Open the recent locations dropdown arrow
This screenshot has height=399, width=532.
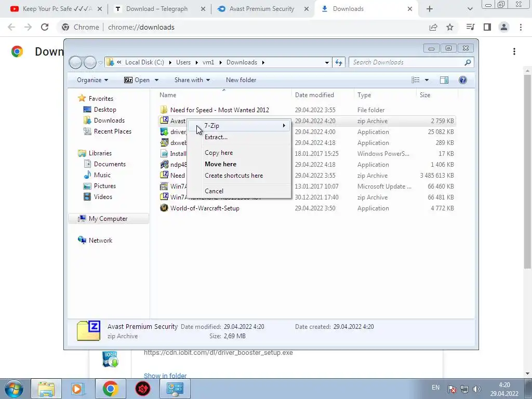point(100,63)
